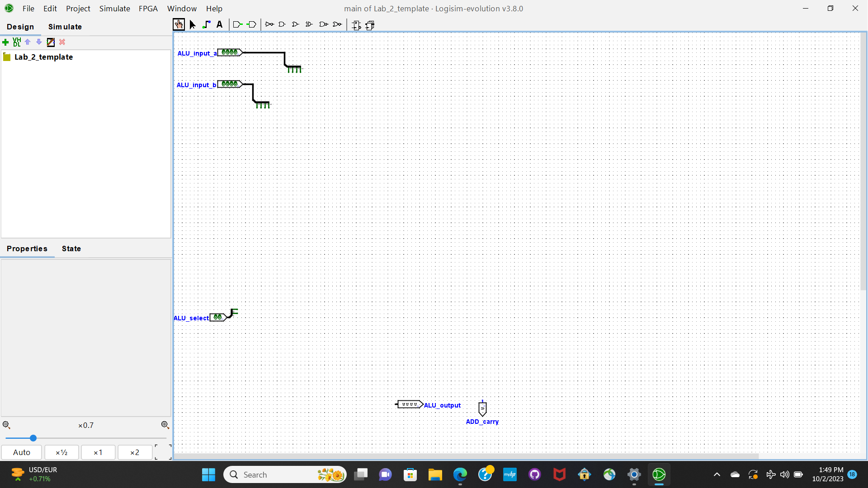Pick the Output Pin tool

tap(252, 24)
